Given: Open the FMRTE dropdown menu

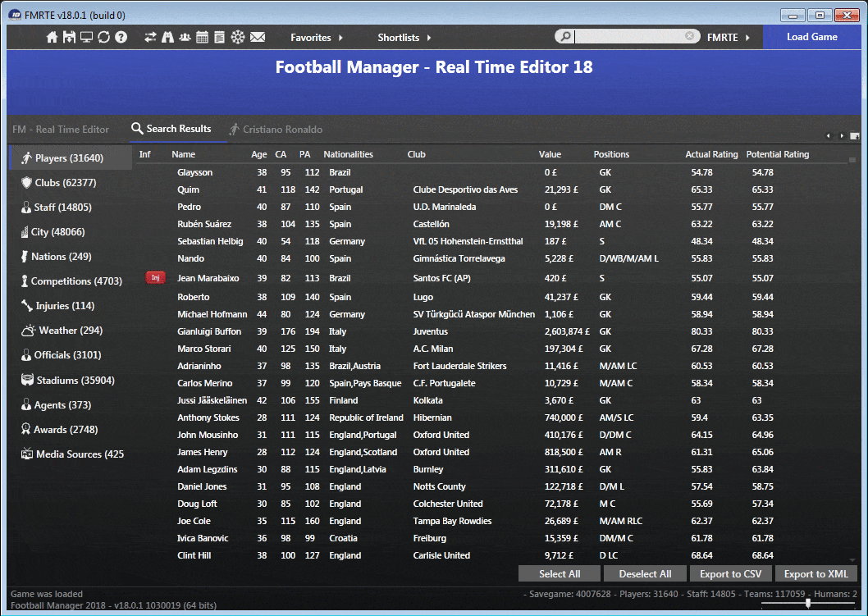Looking at the screenshot, I should [x=729, y=37].
